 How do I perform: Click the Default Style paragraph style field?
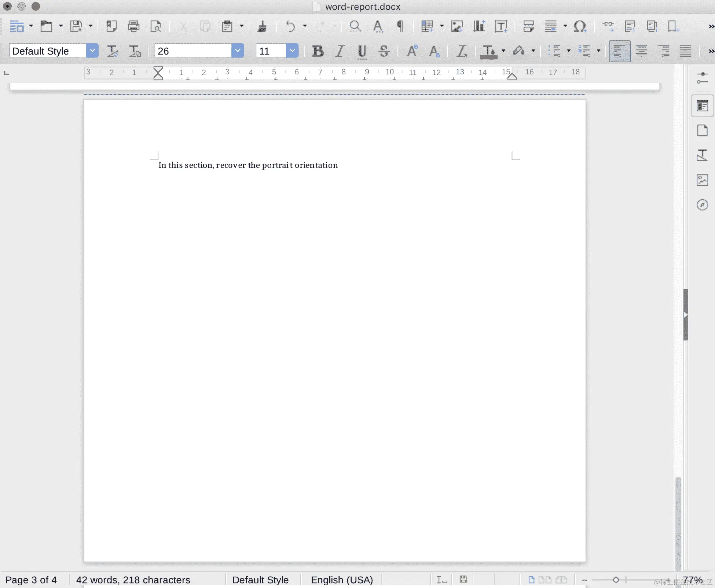48,51
